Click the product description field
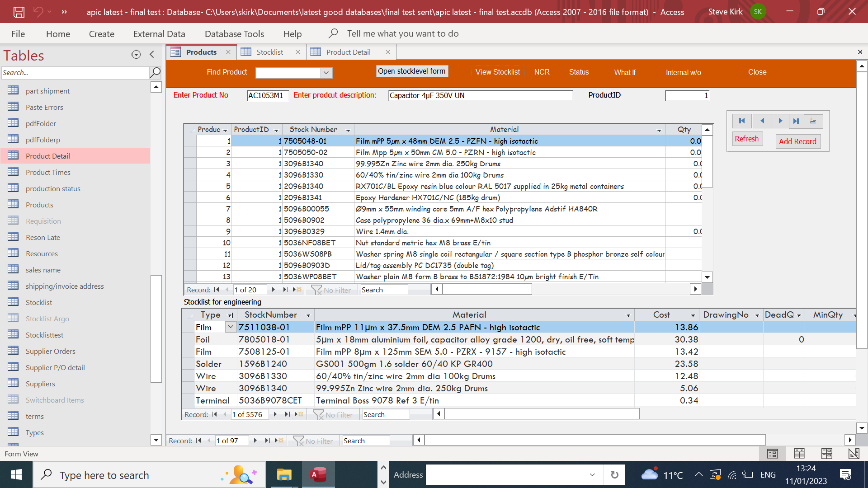This screenshot has width=868, height=488. point(481,95)
